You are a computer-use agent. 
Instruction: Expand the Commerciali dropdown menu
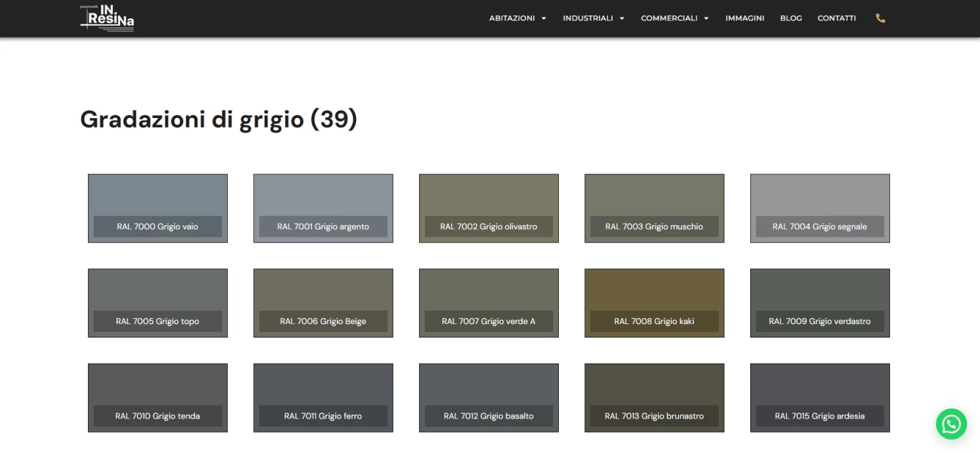click(x=674, y=18)
